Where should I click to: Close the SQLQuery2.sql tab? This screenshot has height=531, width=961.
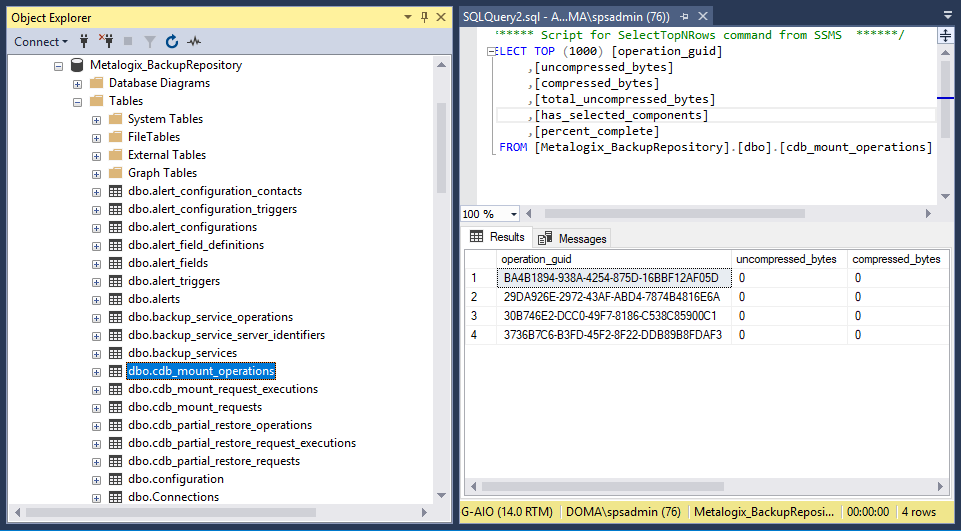pos(702,17)
